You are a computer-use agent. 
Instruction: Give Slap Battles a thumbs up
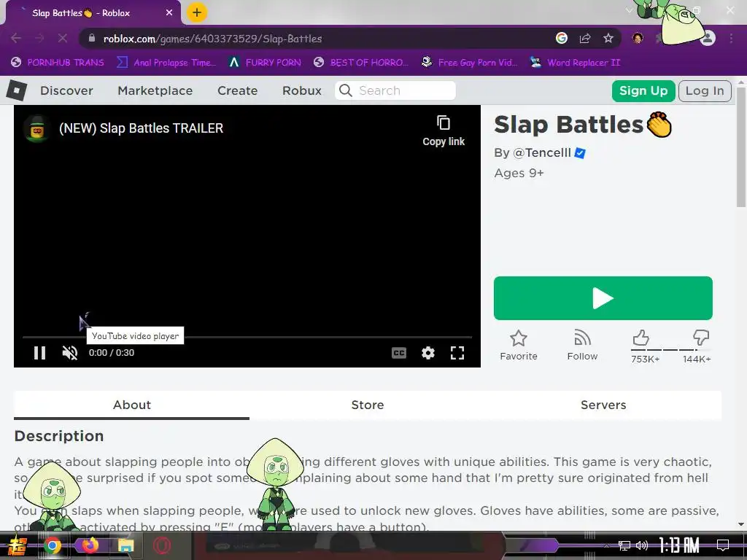pos(641,338)
